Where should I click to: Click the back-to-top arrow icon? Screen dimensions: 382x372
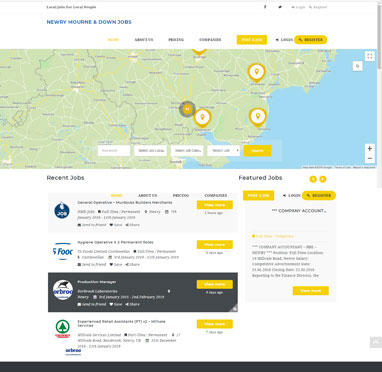coord(376,342)
